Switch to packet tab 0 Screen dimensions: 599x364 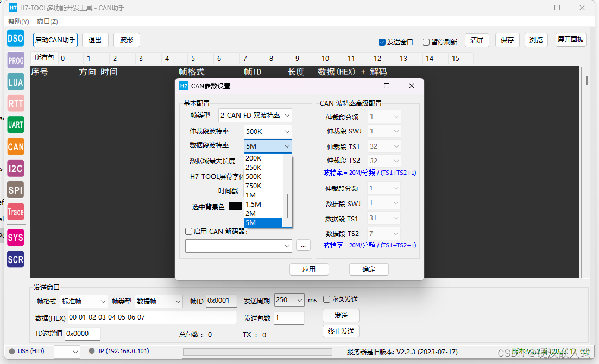click(x=71, y=59)
